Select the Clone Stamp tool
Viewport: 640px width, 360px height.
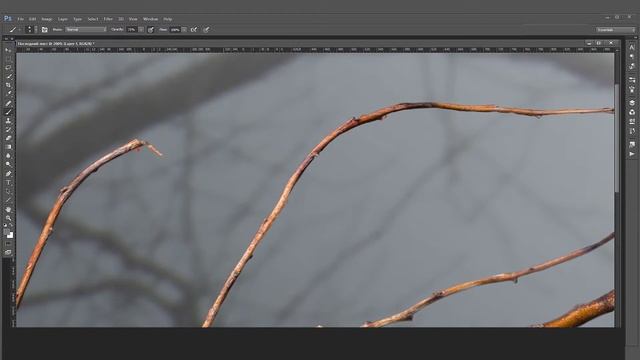coord(8,121)
